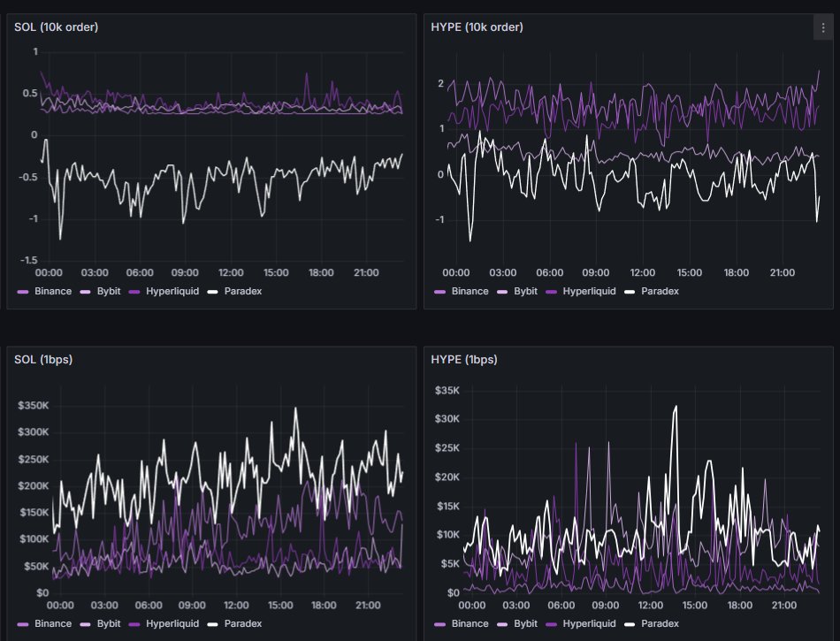The height and width of the screenshot is (641, 840).
Task: Click the Paradex spike near 13:00 in HYPE (1bps) chart
Action: pos(676,406)
